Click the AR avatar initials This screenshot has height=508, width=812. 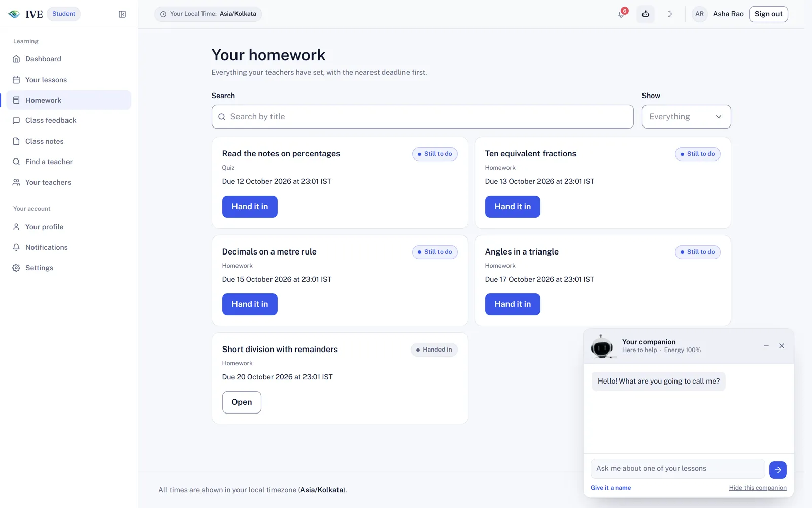[700, 14]
